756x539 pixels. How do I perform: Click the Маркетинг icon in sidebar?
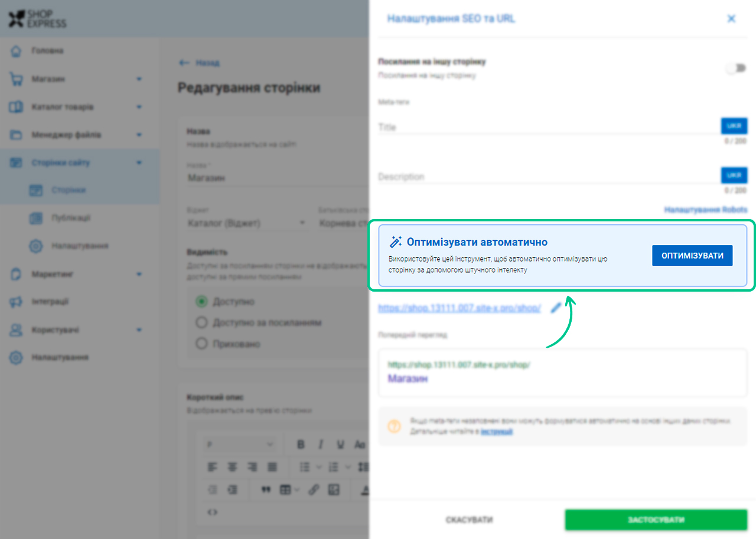tap(16, 275)
